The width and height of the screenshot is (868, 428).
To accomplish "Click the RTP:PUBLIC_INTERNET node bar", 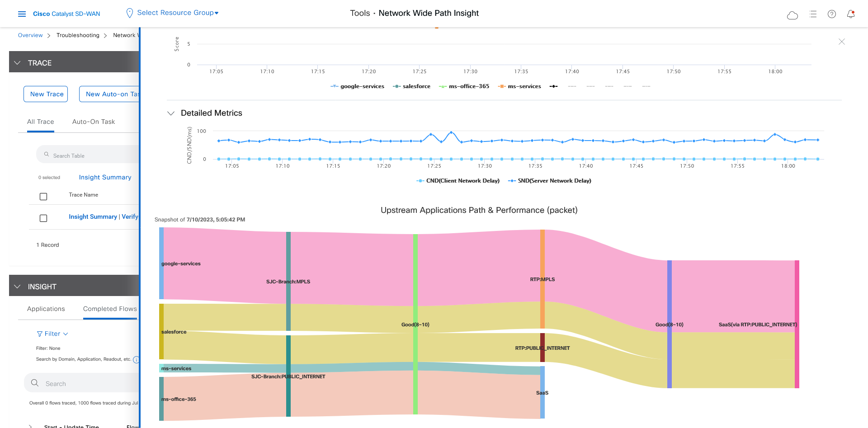I will pyautogui.click(x=542, y=348).
